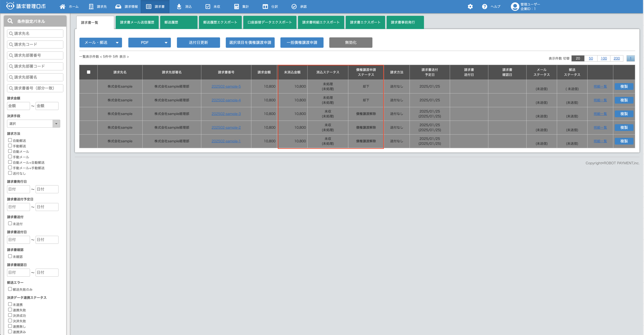Open invoice link 202502-sample-1
This screenshot has height=335, width=644.
226,141
